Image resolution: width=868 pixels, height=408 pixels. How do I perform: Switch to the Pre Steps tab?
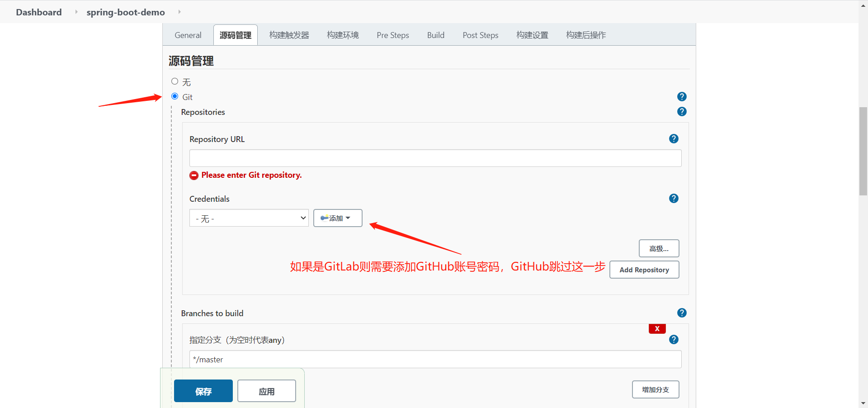click(x=393, y=35)
